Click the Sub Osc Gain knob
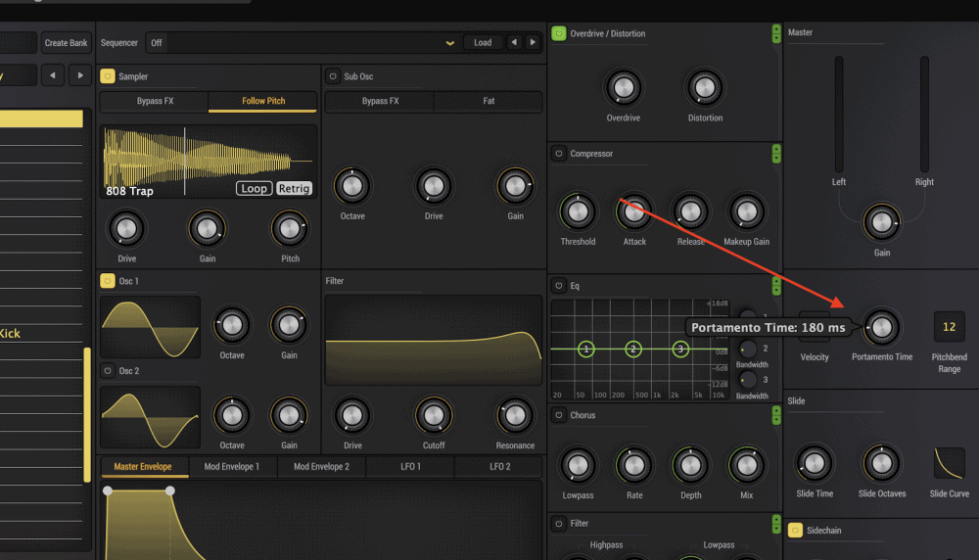The height and width of the screenshot is (560, 979). click(x=515, y=186)
